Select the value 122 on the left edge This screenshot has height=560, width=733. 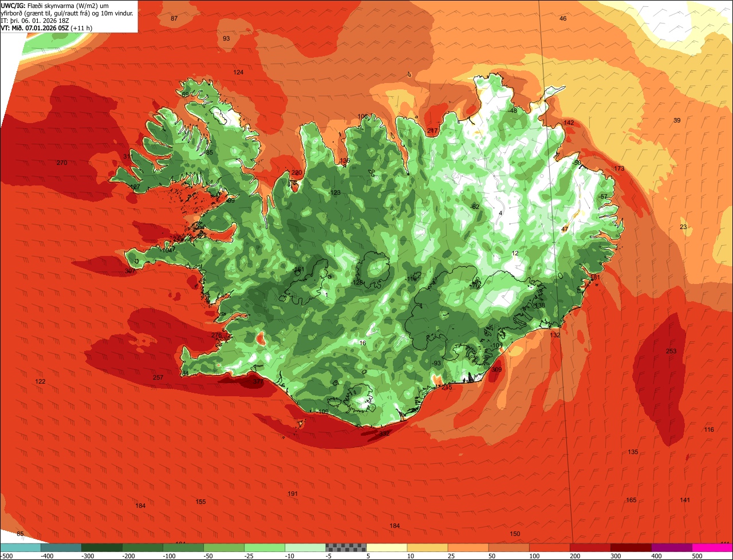tap(40, 382)
